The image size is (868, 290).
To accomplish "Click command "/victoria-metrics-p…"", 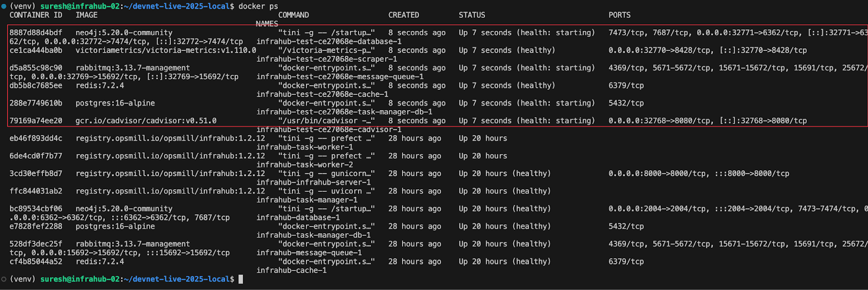I will [327, 50].
